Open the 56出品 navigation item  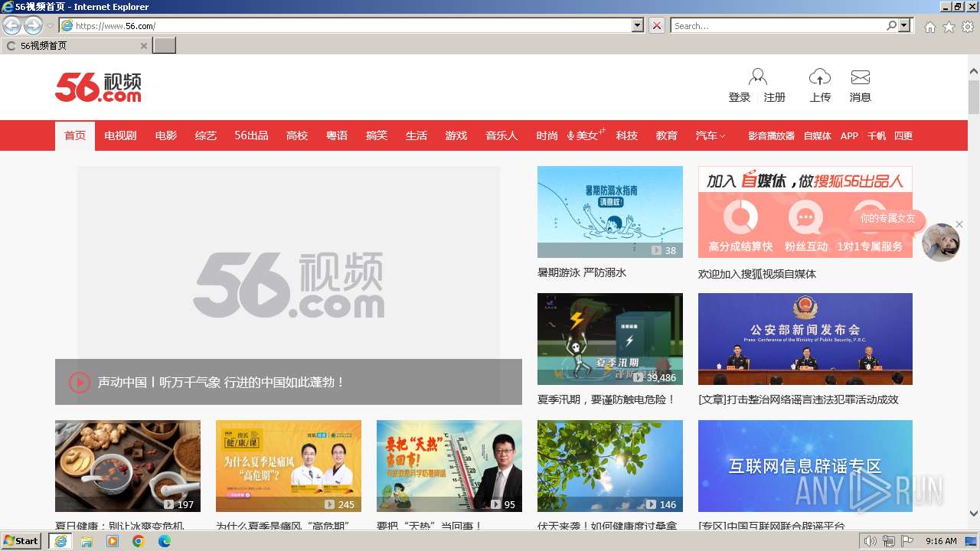point(251,135)
